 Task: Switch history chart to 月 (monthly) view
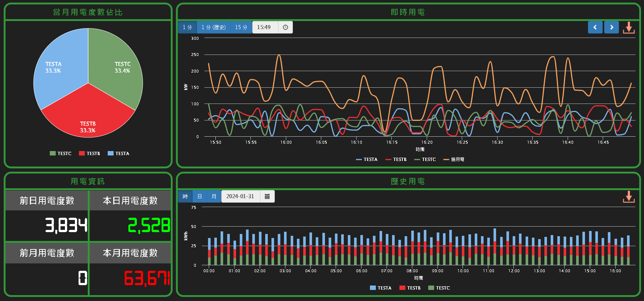[x=214, y=196]
